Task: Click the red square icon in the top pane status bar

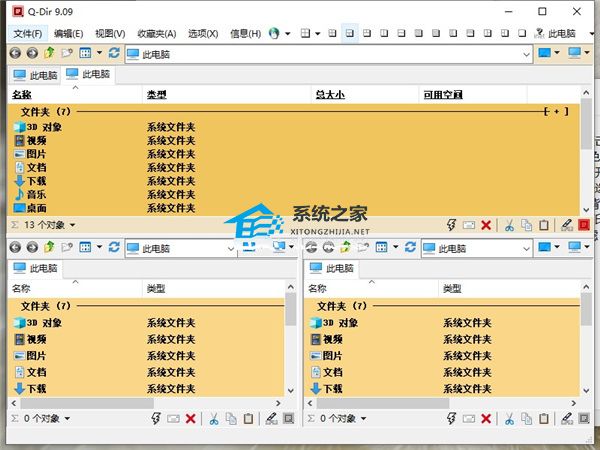Action: (584, 225)
